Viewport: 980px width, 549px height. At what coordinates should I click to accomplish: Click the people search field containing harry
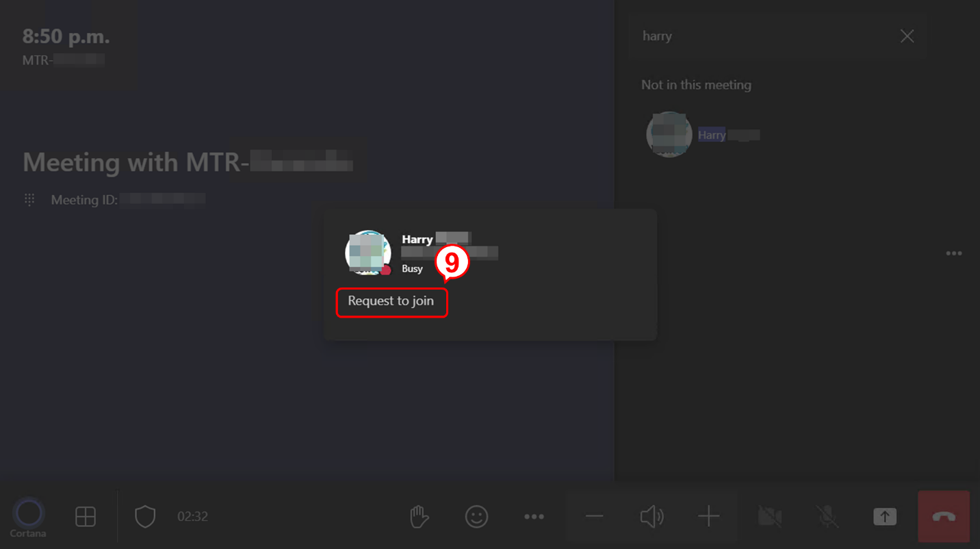(760, 36)
